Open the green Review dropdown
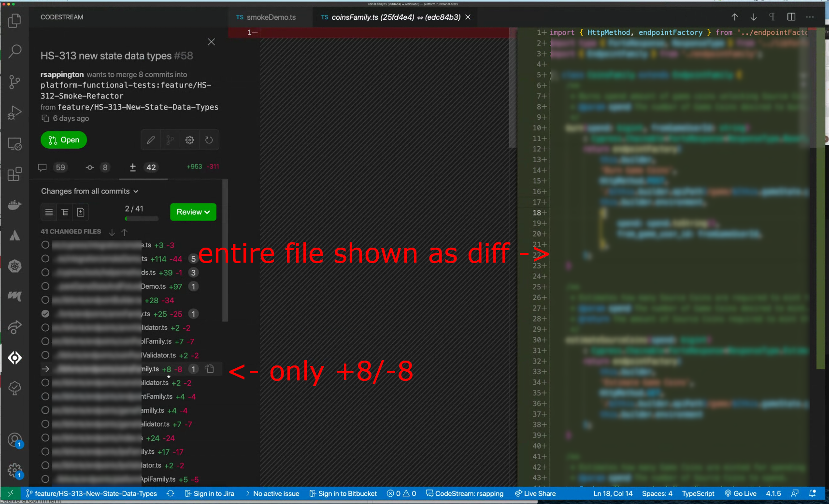 pyautogui.click(x=193, y=212)
